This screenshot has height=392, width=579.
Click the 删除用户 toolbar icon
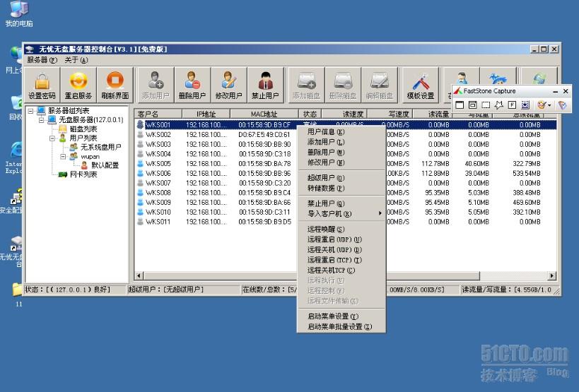click(x=192, y=85)
